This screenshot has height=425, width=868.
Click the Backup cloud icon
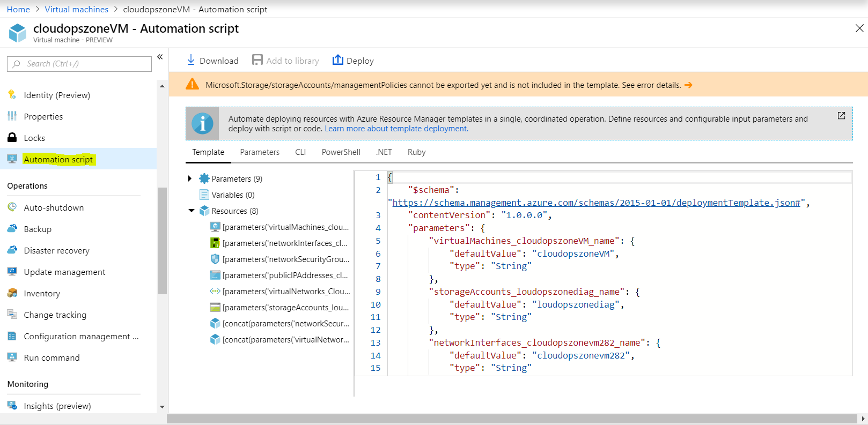click(12, 228)
